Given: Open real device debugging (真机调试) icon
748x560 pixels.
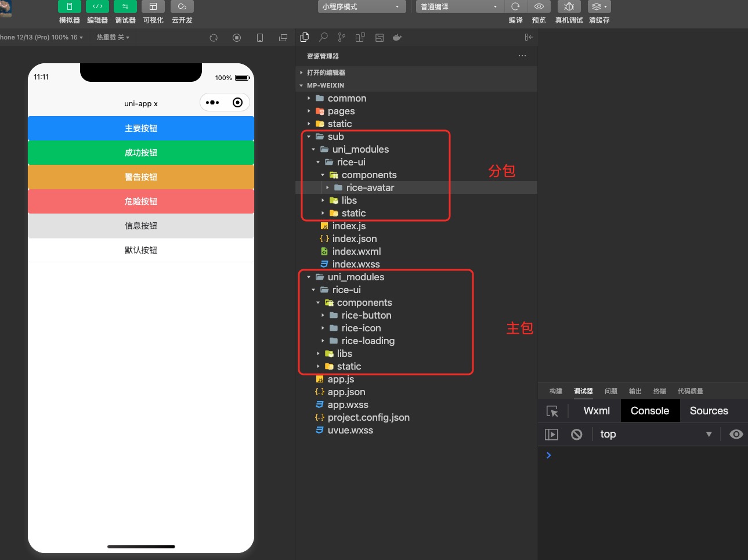Looking at the screenshot, I should click(569, 6).
